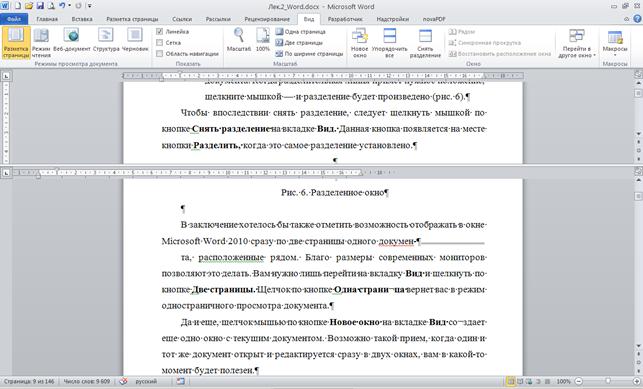Click the bold text Новое окно in document

tap(355, 322)
